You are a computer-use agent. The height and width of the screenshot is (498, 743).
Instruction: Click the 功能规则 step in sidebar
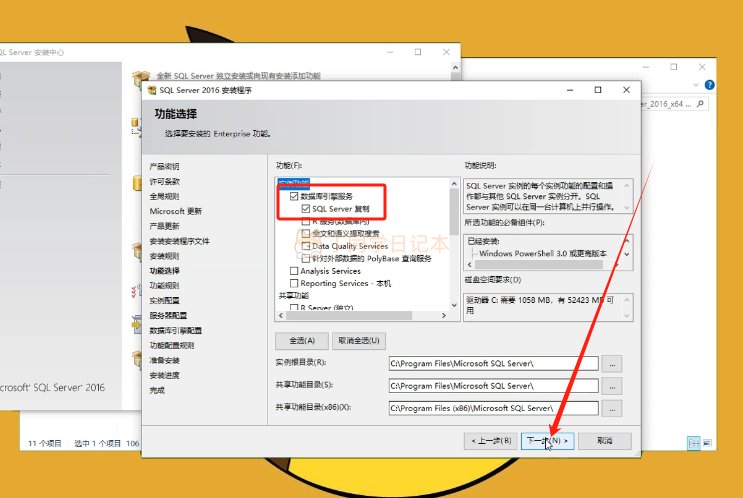pos(164,285)
